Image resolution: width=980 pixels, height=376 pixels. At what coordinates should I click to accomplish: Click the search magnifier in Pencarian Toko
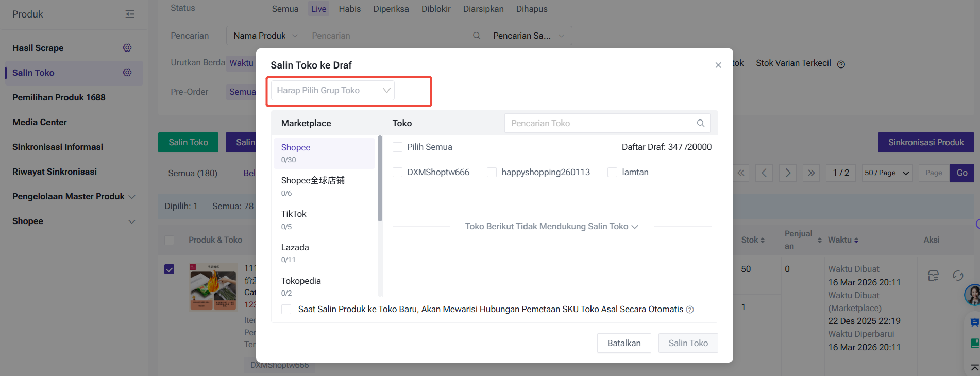pyautogui.click(x=700, y=123)
